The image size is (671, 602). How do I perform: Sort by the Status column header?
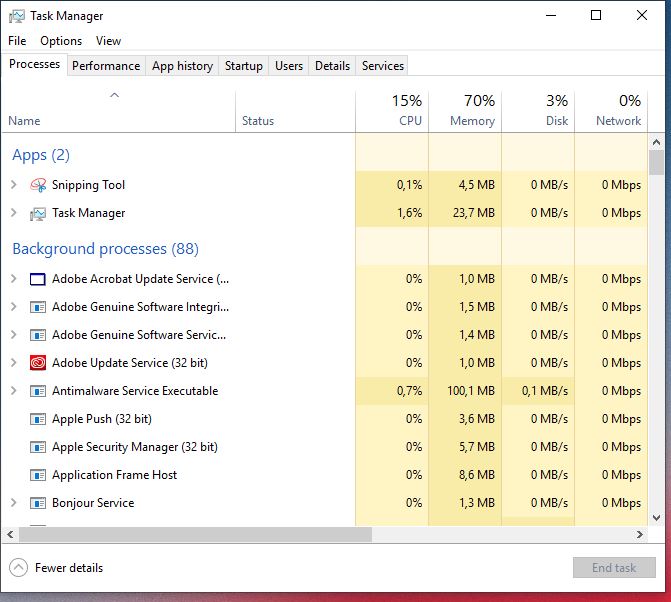[295, 111]
